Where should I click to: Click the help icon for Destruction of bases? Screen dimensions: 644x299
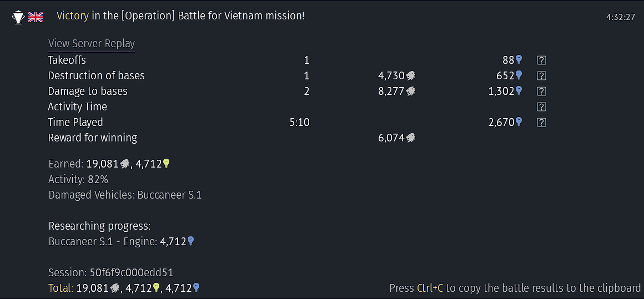[x=541, y=76]
